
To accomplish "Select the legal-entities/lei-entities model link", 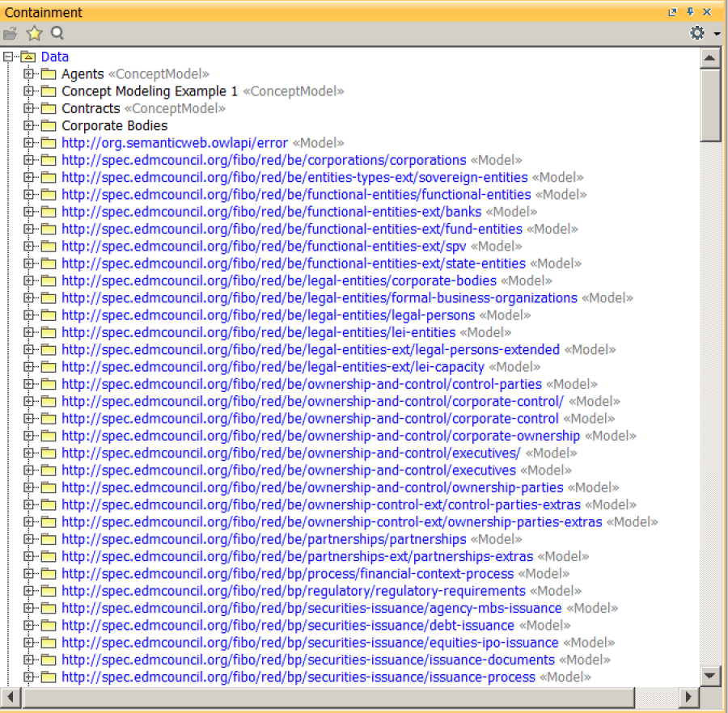I will [258, 332].
